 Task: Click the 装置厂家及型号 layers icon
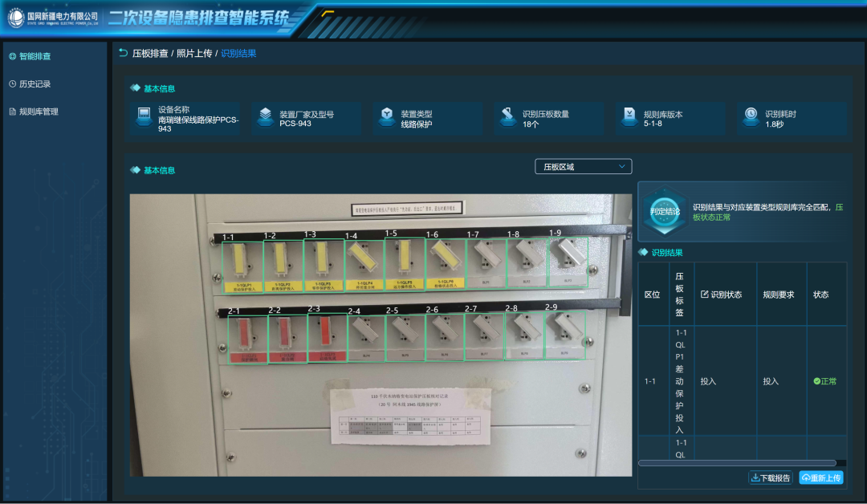click(x=266, y=116)
